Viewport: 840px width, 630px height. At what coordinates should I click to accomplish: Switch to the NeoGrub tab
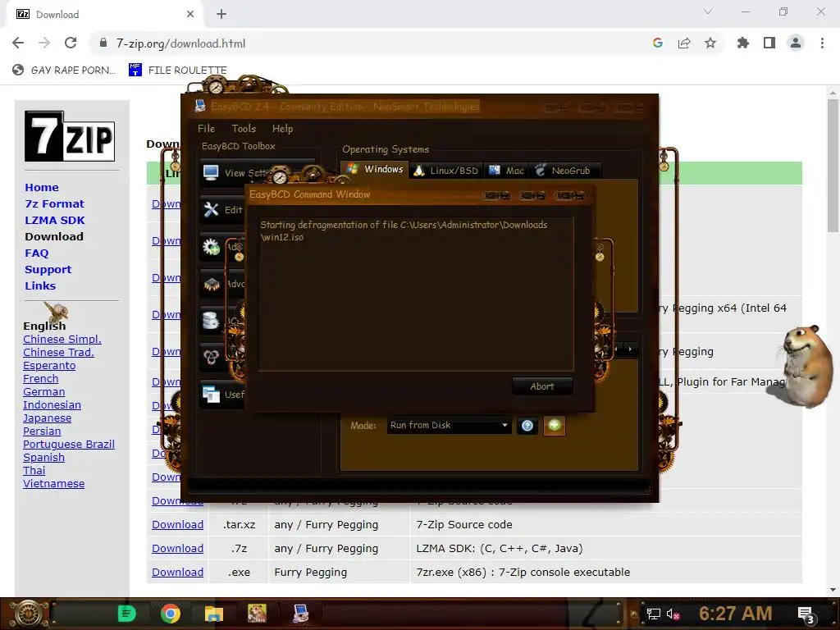click(564, 171)
